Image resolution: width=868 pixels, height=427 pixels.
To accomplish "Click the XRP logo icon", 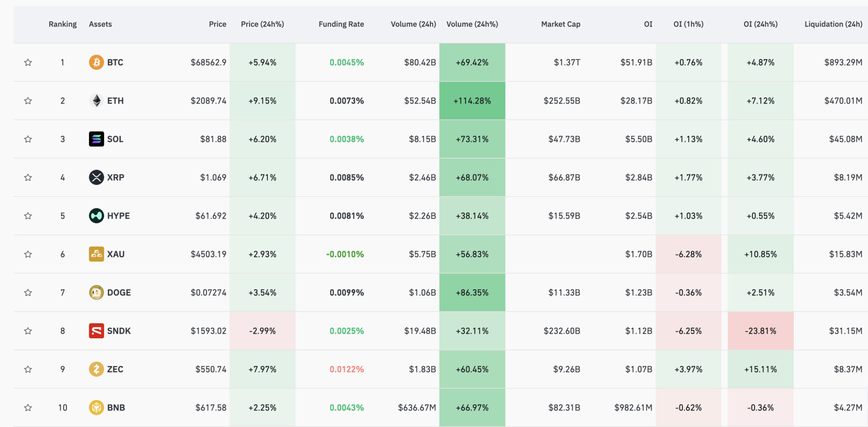I will click(96, 178).
